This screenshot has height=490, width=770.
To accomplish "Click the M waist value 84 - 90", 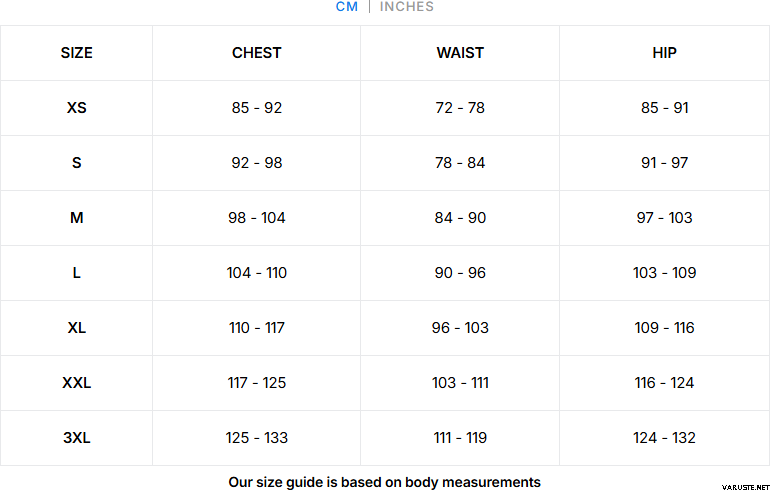I will tap(460, 218).
